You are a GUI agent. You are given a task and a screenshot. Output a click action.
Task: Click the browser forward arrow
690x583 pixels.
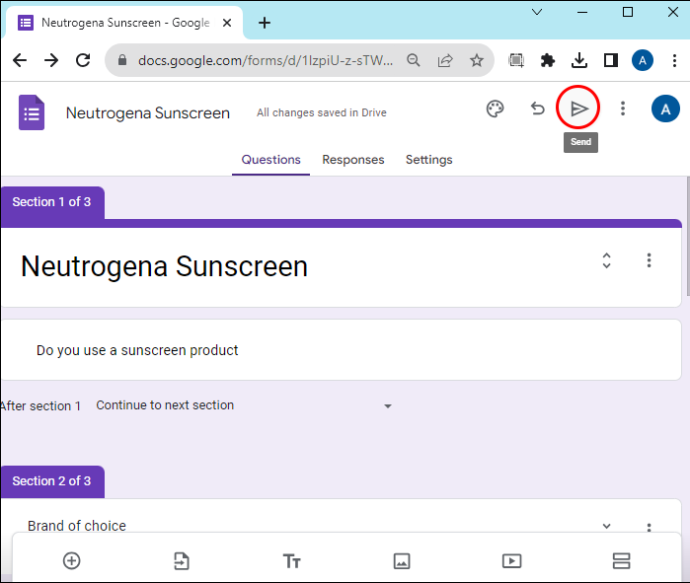click(x=51, y=60)
